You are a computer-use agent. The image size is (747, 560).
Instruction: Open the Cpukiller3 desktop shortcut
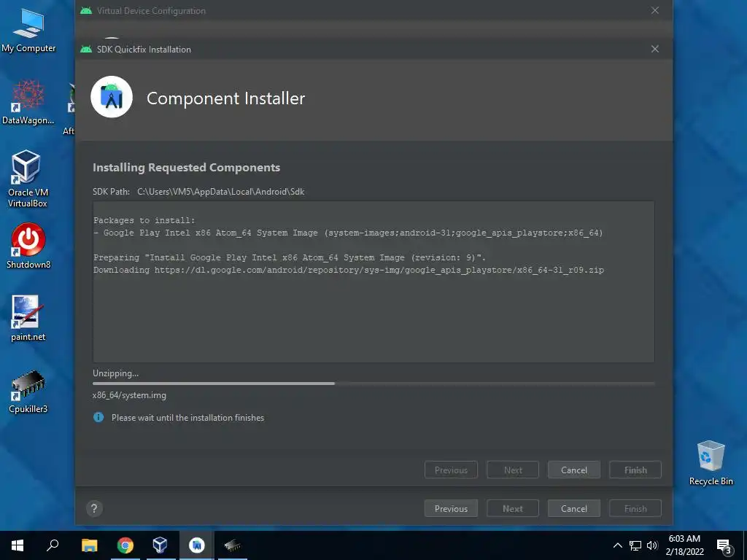(x=28, y=392)
